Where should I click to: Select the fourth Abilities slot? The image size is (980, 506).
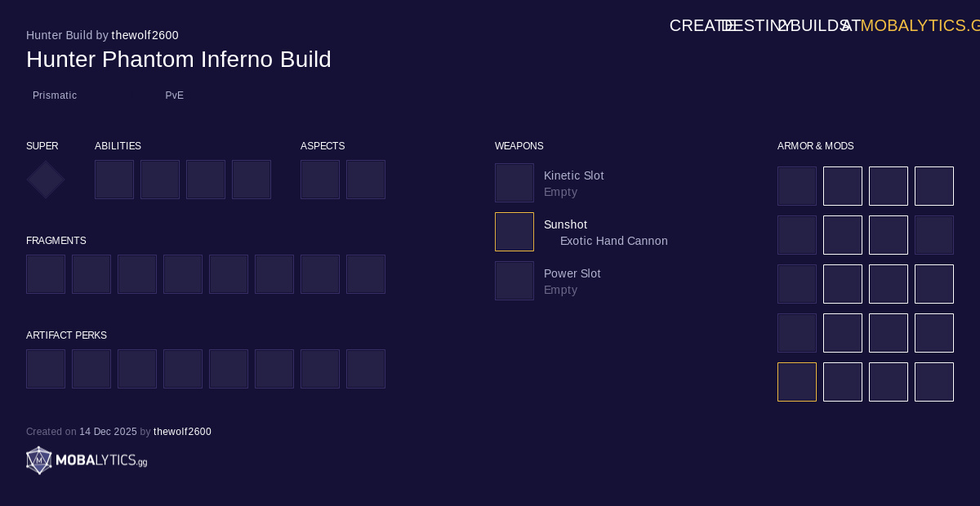point(252,180)
